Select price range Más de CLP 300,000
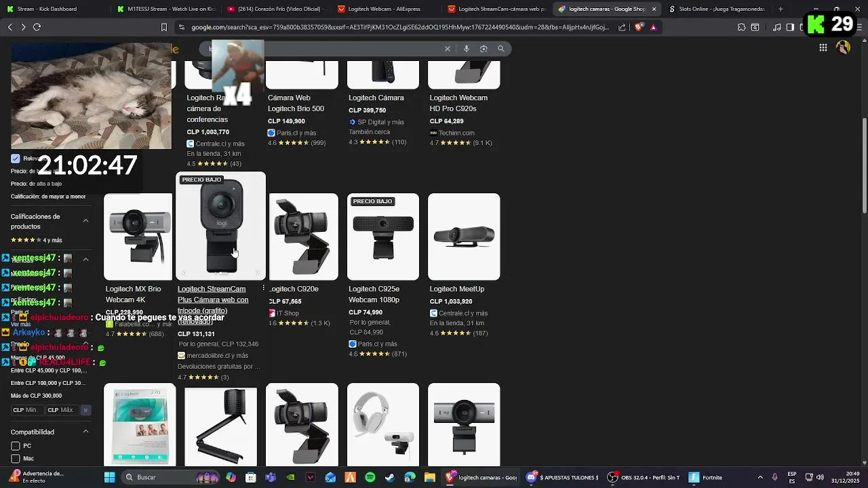The image size is (868, 488). point(36,396)
